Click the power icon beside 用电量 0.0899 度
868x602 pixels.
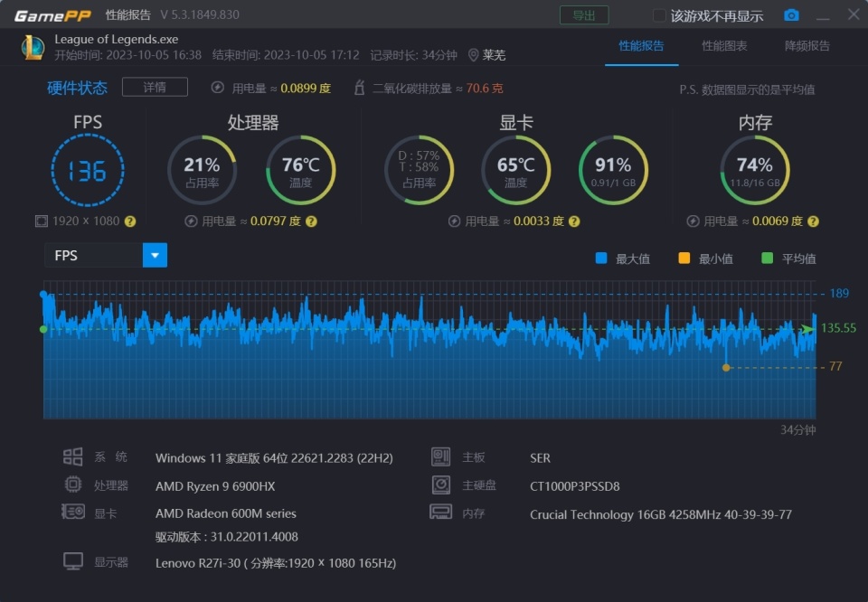point(218,88)
